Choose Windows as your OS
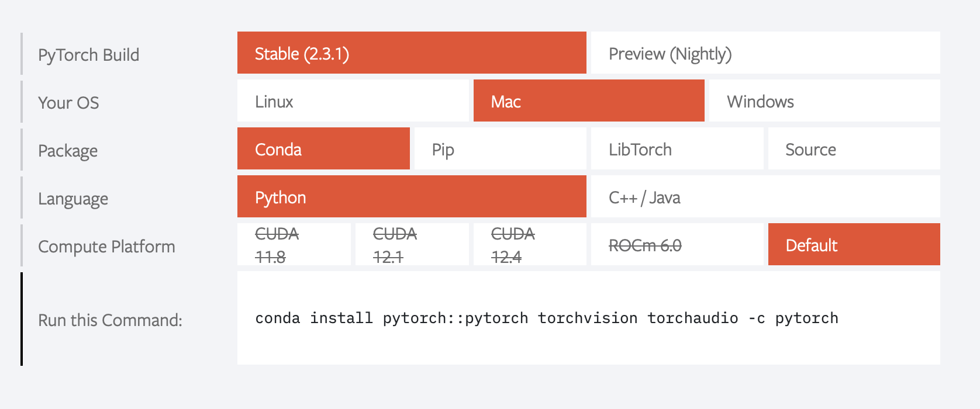The height and width of the screenshot is (409, 980). [x=824, y=100]
